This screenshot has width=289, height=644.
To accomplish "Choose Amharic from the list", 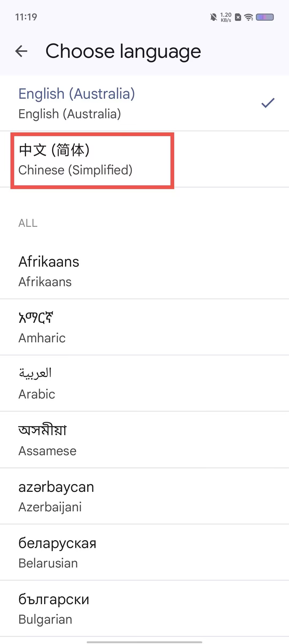I will pyautogui.click(x=144, y=327).
